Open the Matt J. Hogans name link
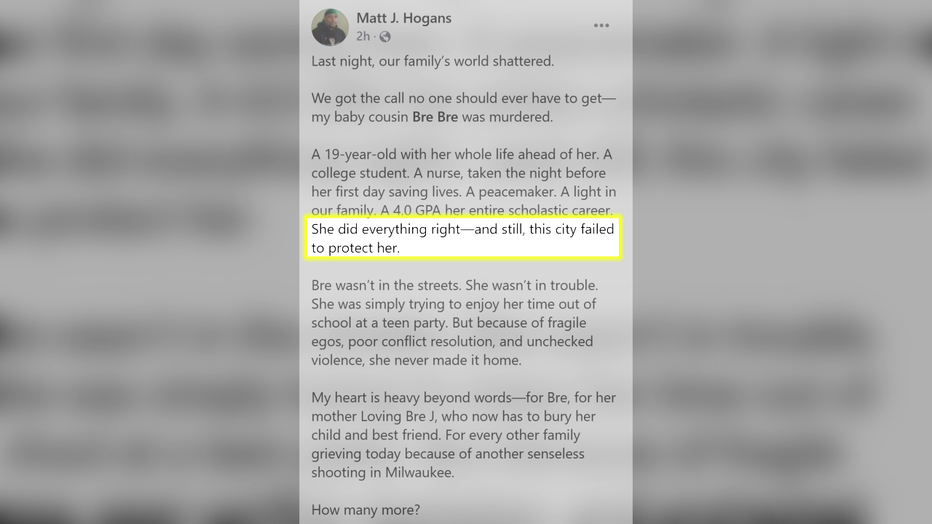This screenshot has height=524, width=932. pyautogui.click(x=404, y=18)
